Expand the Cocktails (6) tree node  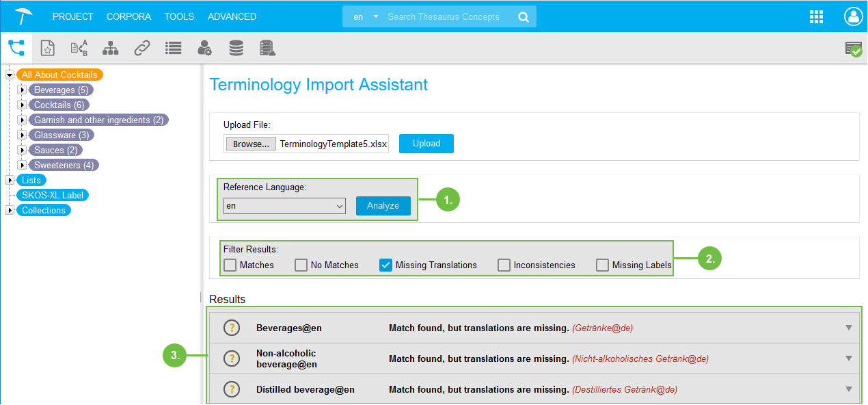pos(22,105)
